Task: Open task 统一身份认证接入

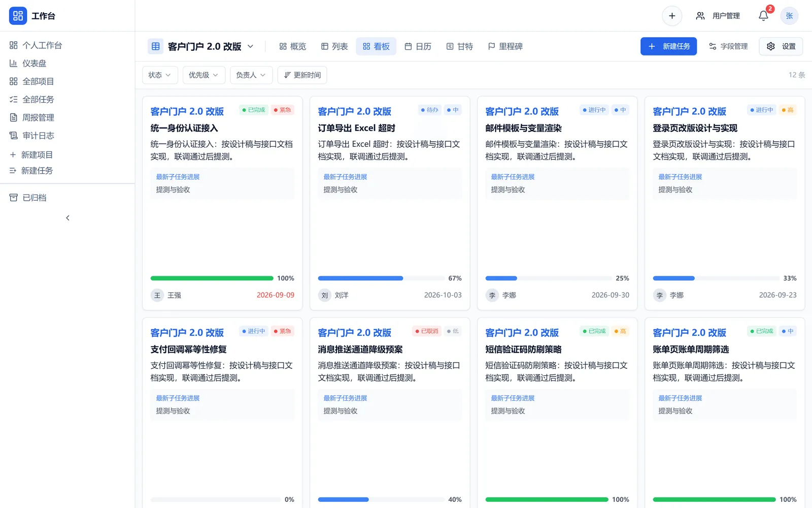Action: point(184,128)
